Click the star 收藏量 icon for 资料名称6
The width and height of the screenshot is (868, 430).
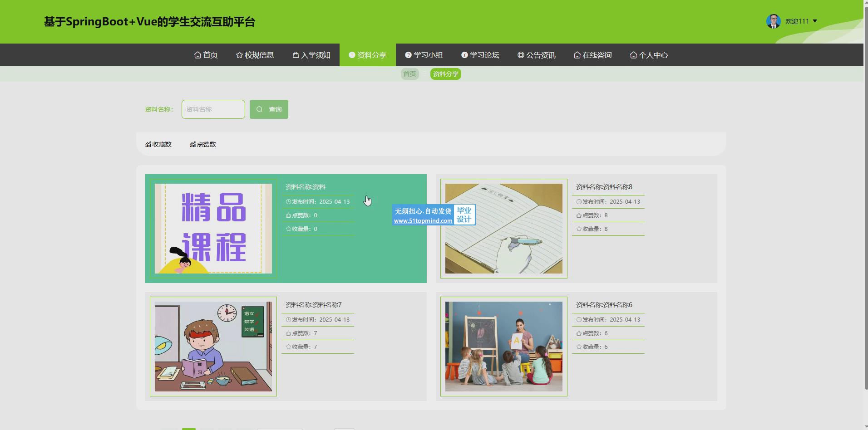coord(579,347)
